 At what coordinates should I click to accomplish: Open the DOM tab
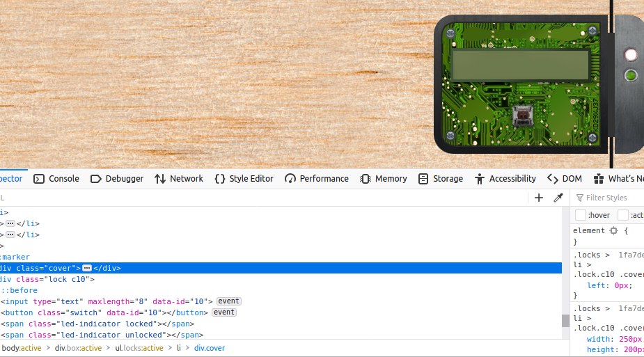pos(565,178)
